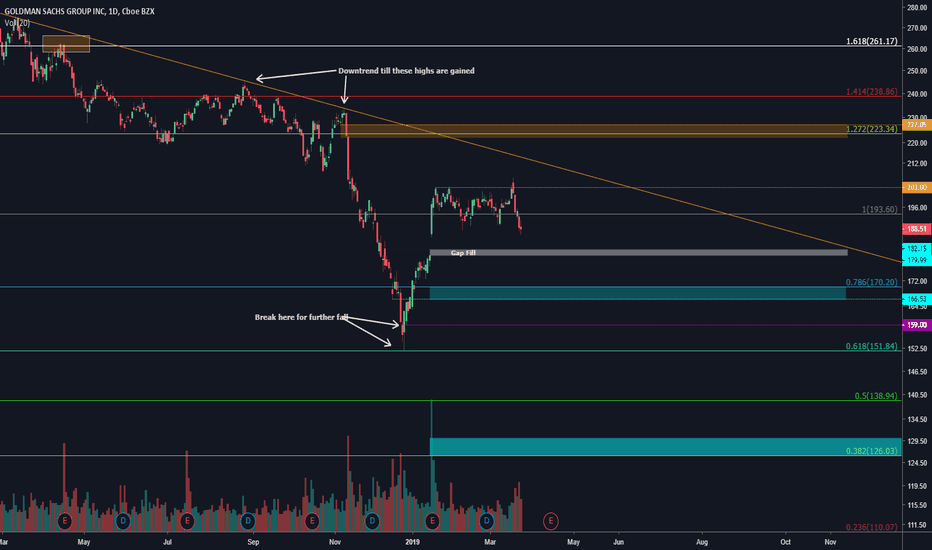Select the large teal zone above 0.382 level

665,447
